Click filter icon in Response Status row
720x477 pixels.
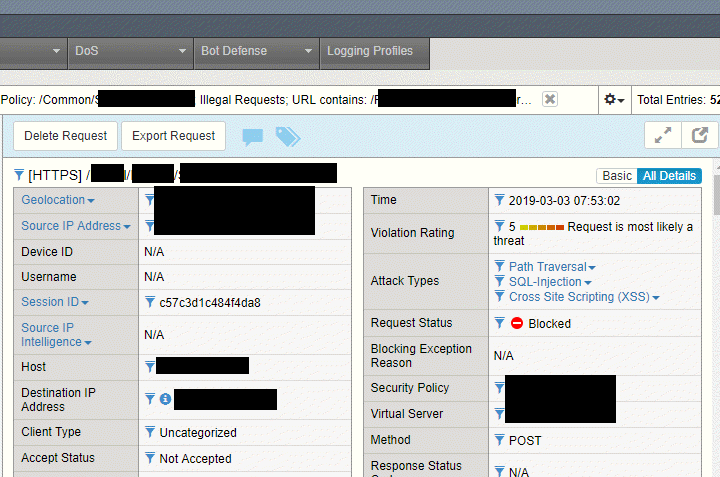pyautogui.click(x=500, y=471)
